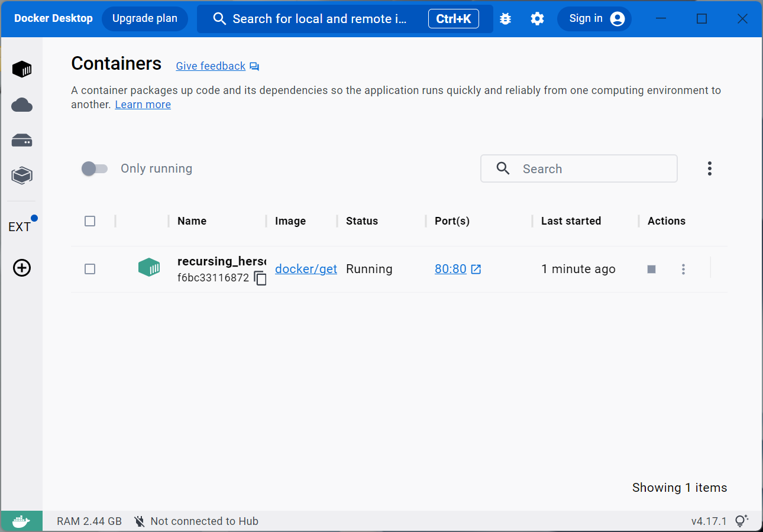Focus the containers Search field
The height and width of the screenshot is (532, 763).
click(x=579, y=168)
